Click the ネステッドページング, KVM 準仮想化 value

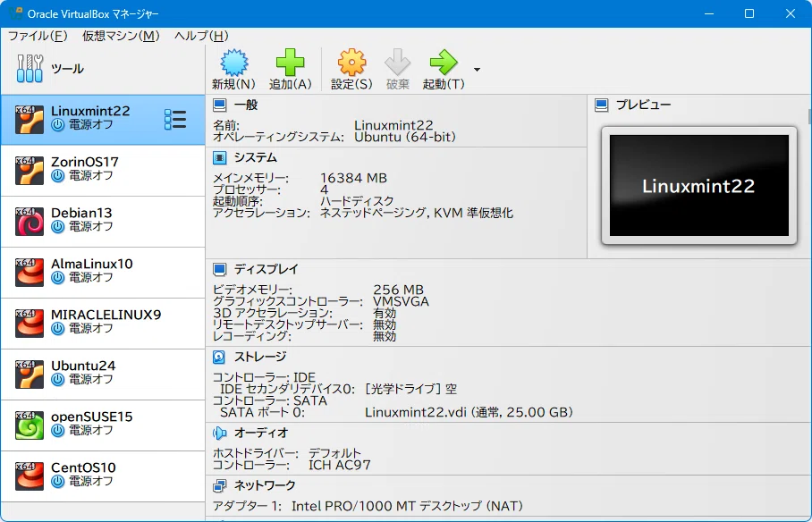(x=417, y=213)
